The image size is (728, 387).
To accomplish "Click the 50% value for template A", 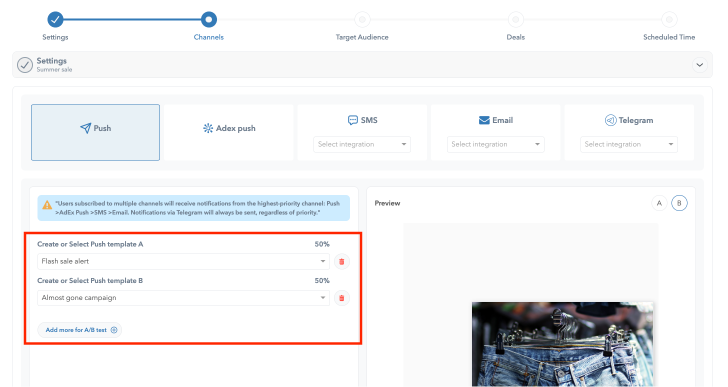I will pos(322,244).
